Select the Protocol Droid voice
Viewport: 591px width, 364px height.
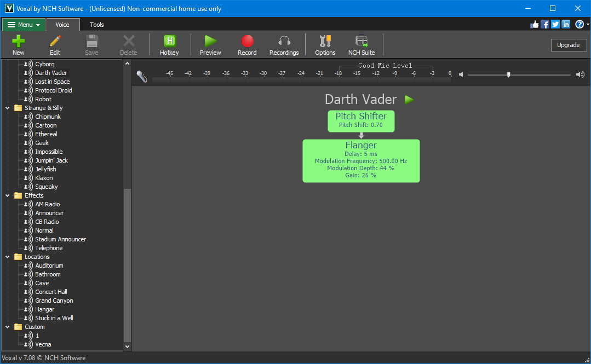click(x=54, y=90)
